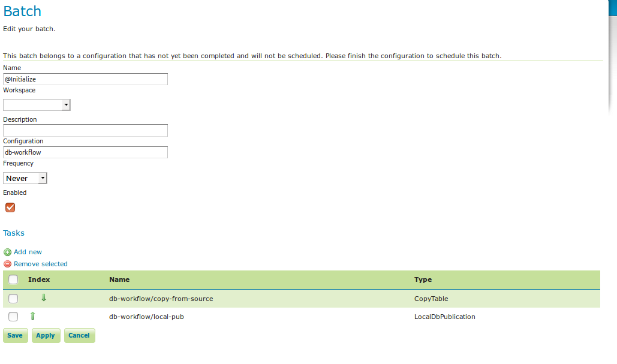The width and height of the screenshot is (617, 364).
Task: Click the Type column header
Action: [x=423, y=279]
